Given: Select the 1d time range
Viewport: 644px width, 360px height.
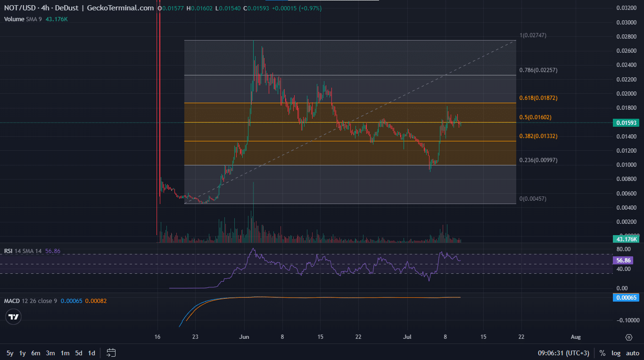Looking at the screenshot, I should coord(91,353).
